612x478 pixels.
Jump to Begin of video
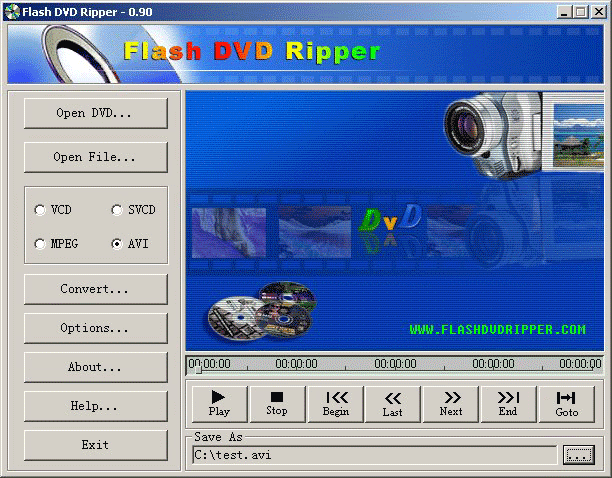tap(336, 403)
